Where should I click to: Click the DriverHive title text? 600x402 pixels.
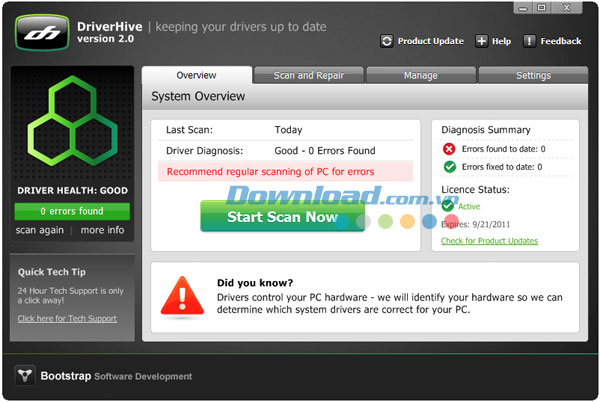(x=110, y=26)
